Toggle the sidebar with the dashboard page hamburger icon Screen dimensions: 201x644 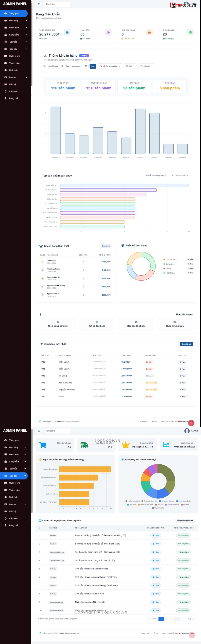point(39,4)
